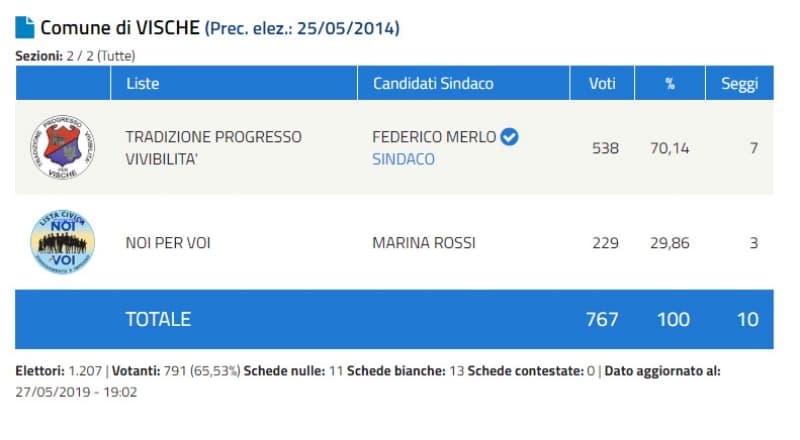
Task: Click the document icon beside Comune di VISCHE
Action: click(25, 28)
